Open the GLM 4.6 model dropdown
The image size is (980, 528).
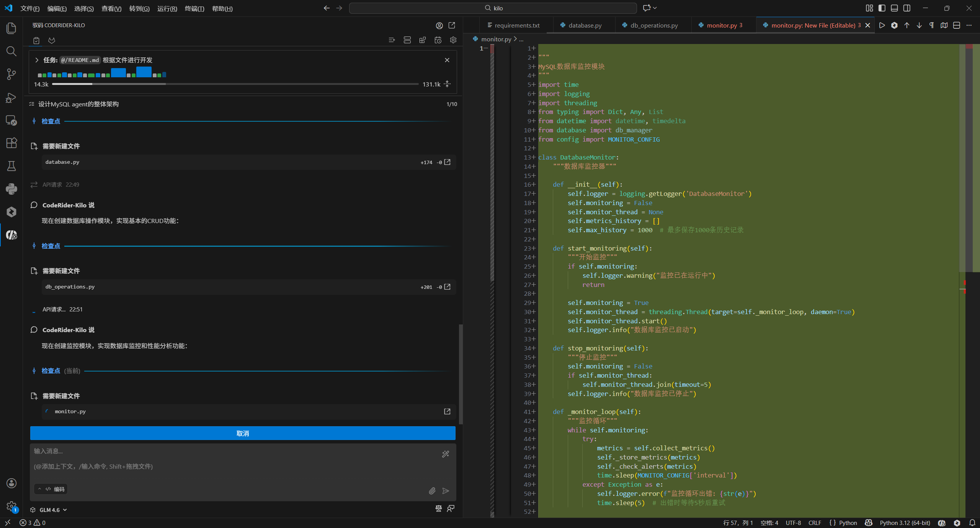53,510
